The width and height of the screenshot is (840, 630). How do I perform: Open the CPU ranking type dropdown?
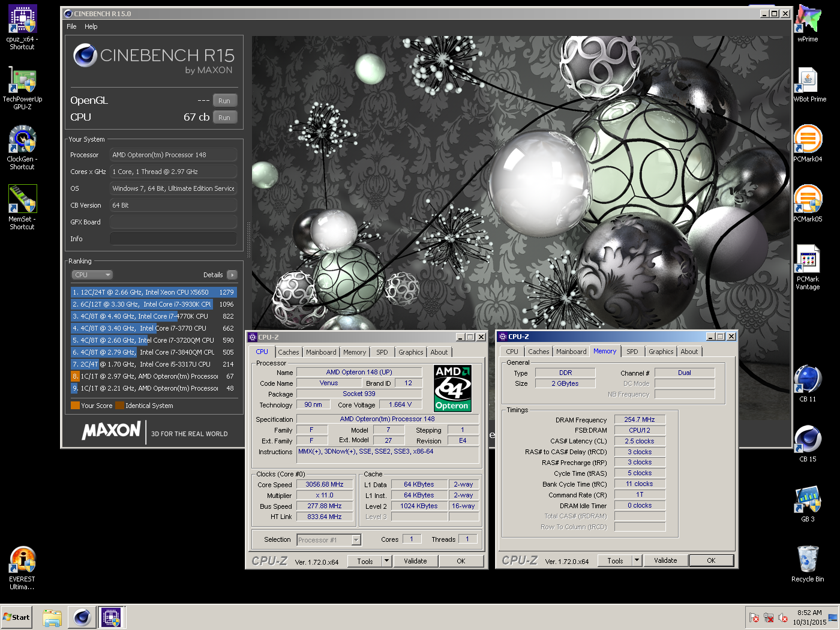(92, 275)
